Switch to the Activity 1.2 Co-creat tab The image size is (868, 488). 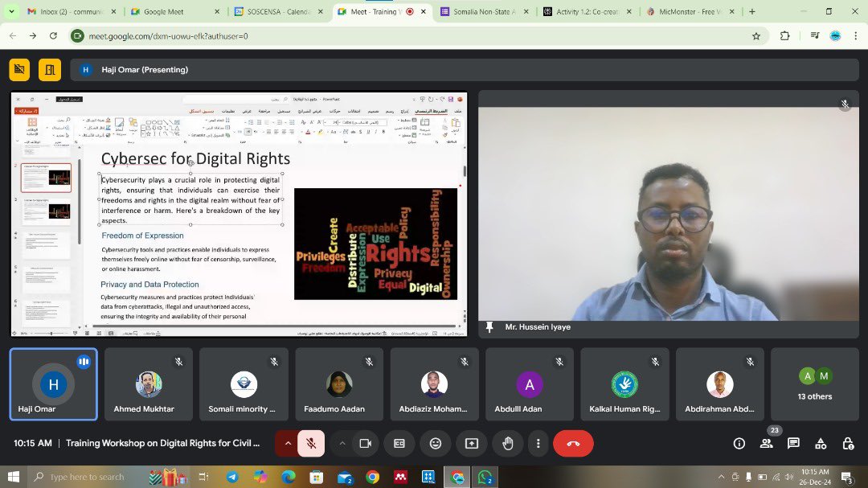[587, 11]
